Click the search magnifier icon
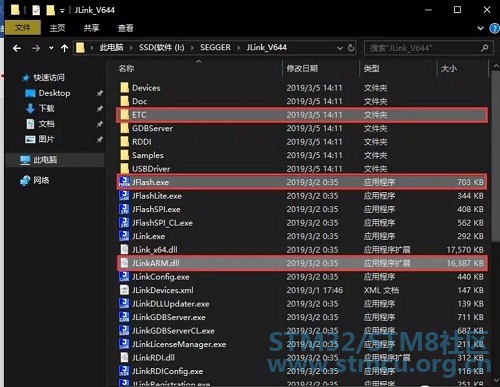This screenshot has width=500, height=387. [x=485, y=48]
